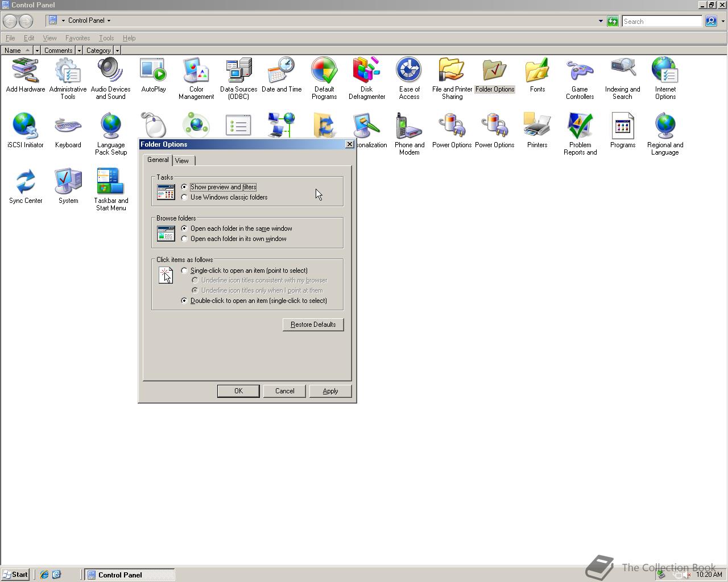Screen dimensions: 728x582
Task: Select the Folder Options icon
Action: [494, 75]
